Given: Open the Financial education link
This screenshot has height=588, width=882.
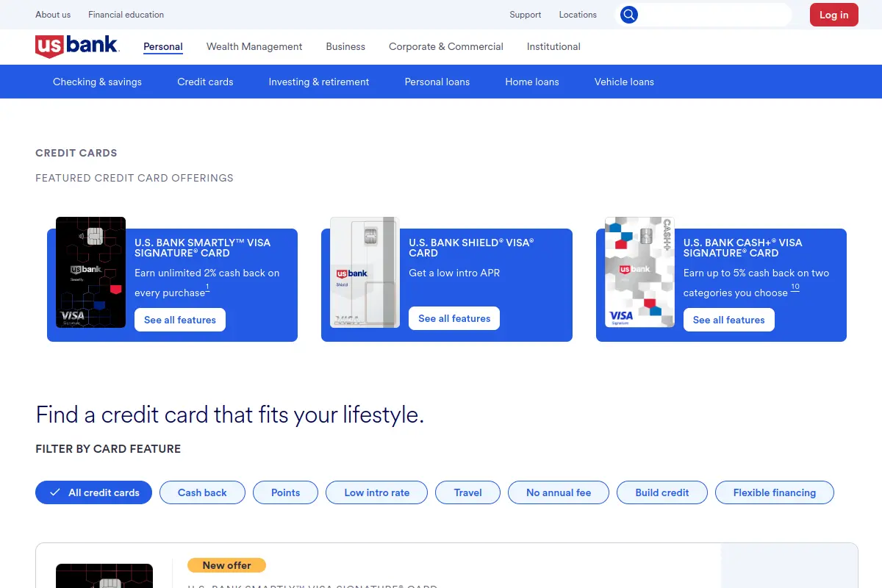Looking at the screenshot, I should (x=126, y=15).
